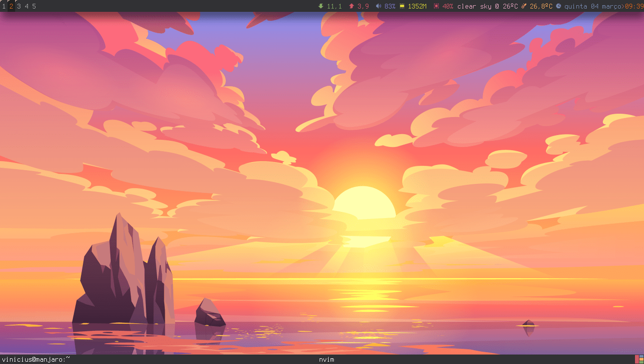Click the clock icon before the date
Image resolution: width=644 pixels, height=364 pixels.
[x=559, y=6]
